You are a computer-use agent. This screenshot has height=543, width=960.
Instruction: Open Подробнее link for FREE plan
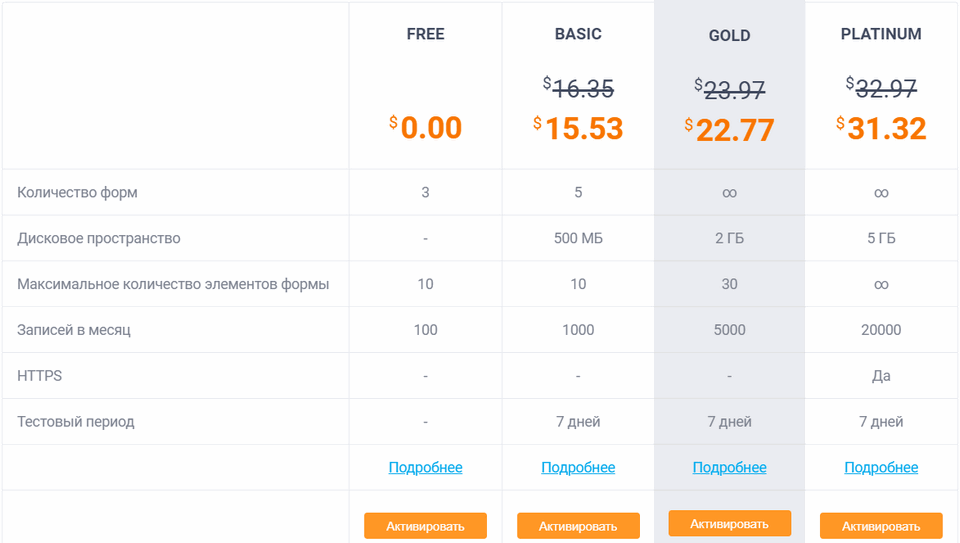click(x=425, y=467)
